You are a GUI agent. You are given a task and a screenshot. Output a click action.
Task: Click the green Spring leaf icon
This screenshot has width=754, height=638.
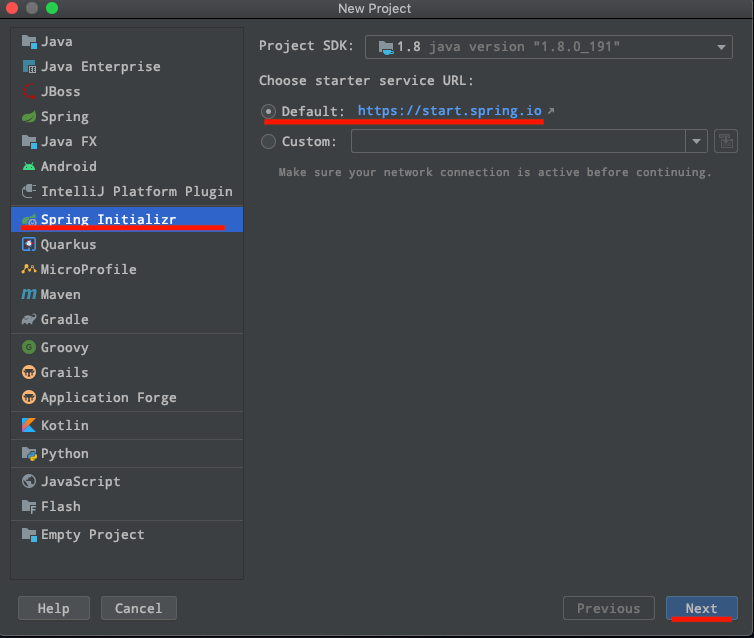point(29,117)
